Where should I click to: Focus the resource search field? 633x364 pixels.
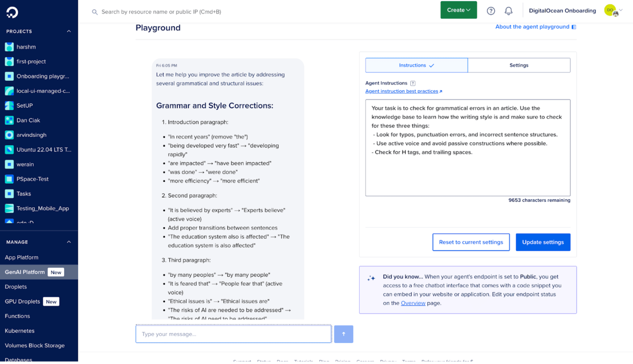click(161, 12)
